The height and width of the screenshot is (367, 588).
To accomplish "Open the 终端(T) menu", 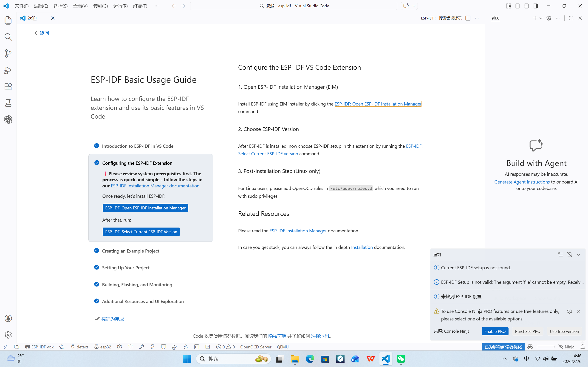I will (x=140, y=6).
